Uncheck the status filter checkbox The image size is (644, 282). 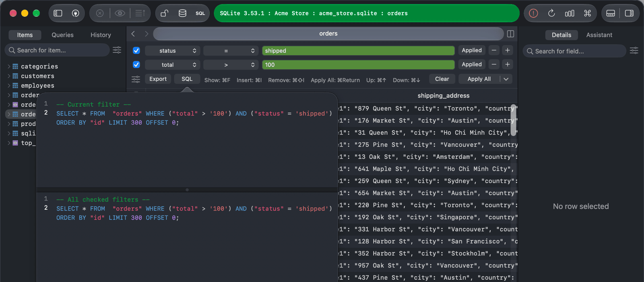tap(136, 50)
